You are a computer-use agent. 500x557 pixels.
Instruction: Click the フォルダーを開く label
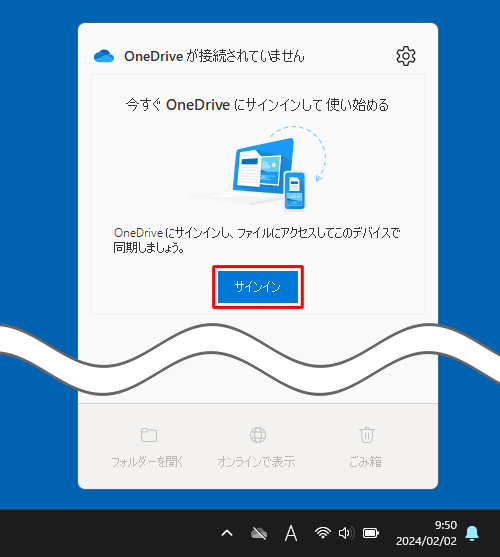(147, 462)
